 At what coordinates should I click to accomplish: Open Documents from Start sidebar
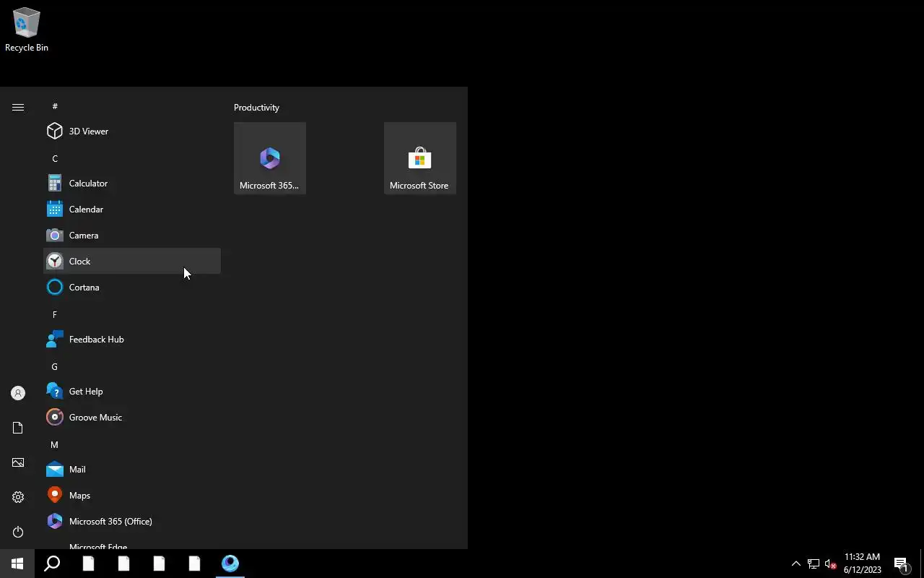point(18,428)
